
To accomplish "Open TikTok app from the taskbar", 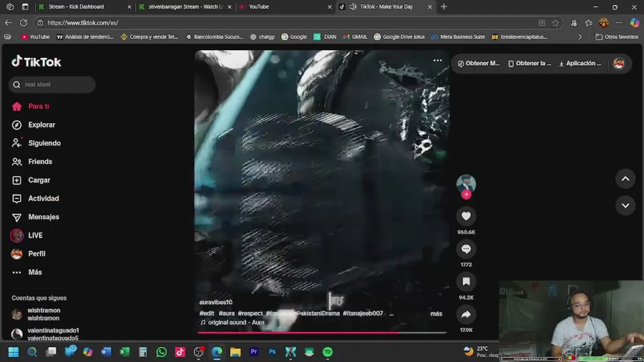I will 180,352.
